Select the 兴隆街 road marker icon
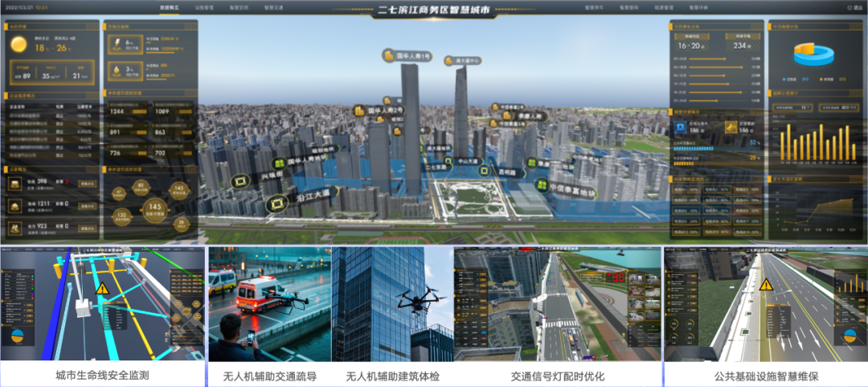Screen dimensions: 868x387 (x=240, y=182)
